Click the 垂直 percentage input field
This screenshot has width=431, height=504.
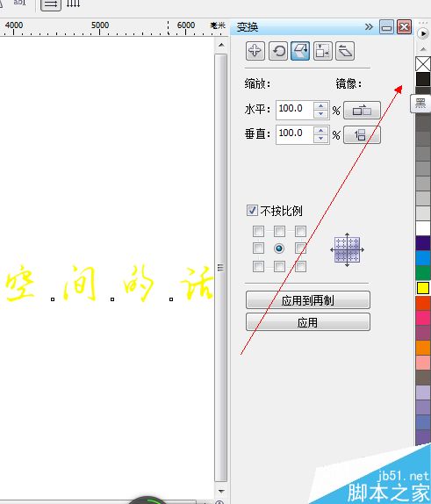[294, 134]
